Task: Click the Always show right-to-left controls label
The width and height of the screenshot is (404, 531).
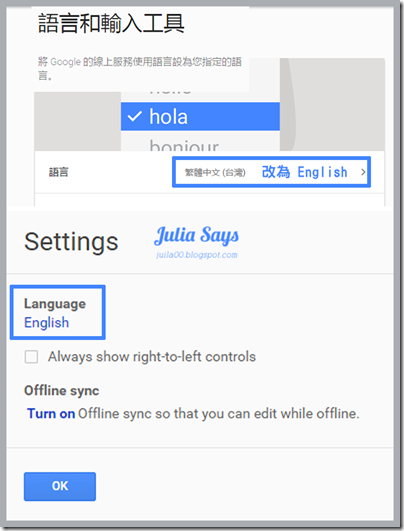Action: click(152, 357)
